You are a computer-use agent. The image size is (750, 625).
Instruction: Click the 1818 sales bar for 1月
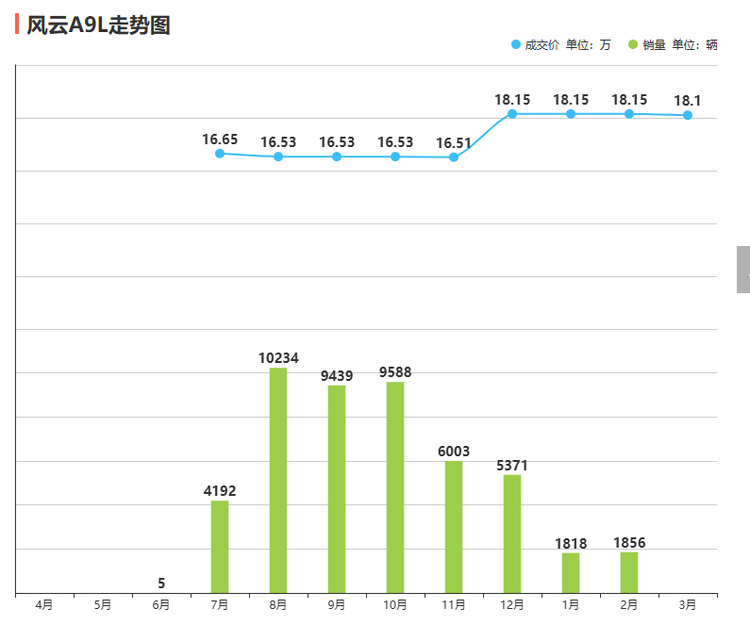(x=571, y=572)
